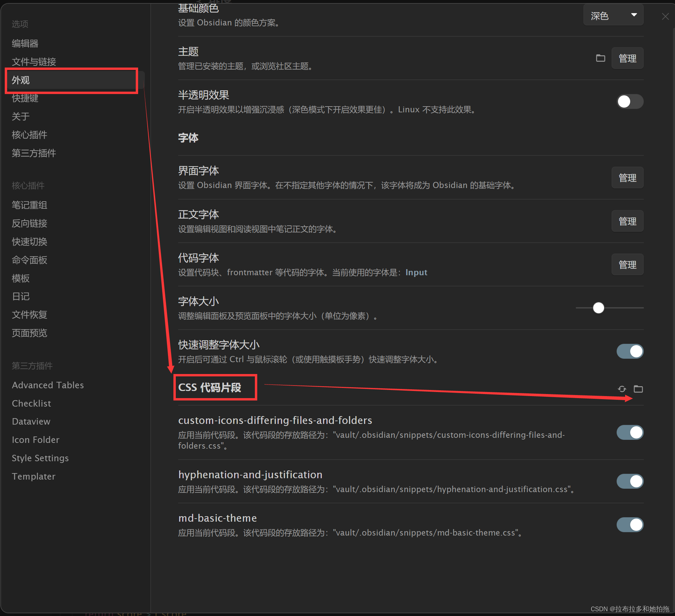Select 核心插件 in the sidebar
675x616 pixels.
coord(30,135)
